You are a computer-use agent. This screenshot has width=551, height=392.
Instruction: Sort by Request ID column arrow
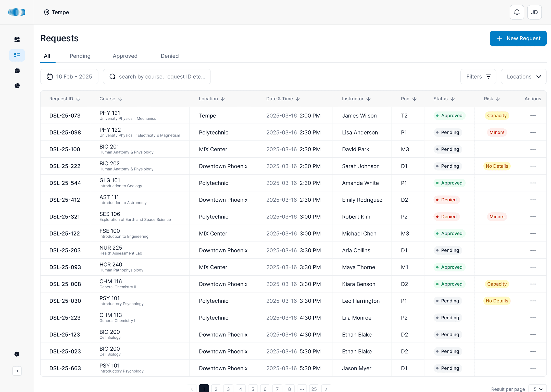tap(78, 99)
